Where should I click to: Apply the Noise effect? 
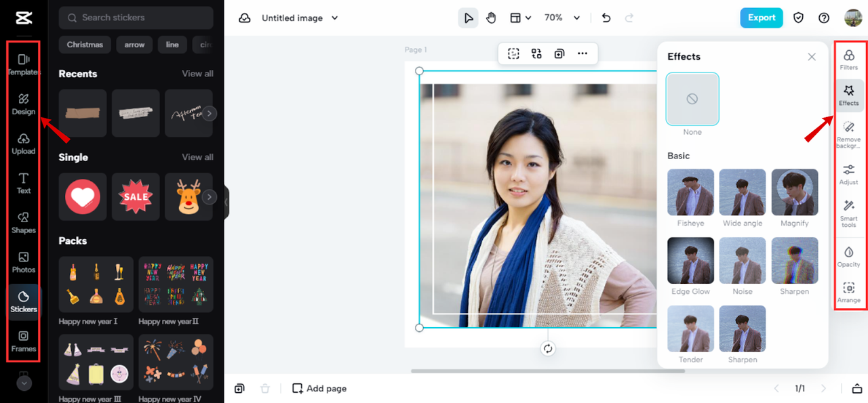[743, 261]
